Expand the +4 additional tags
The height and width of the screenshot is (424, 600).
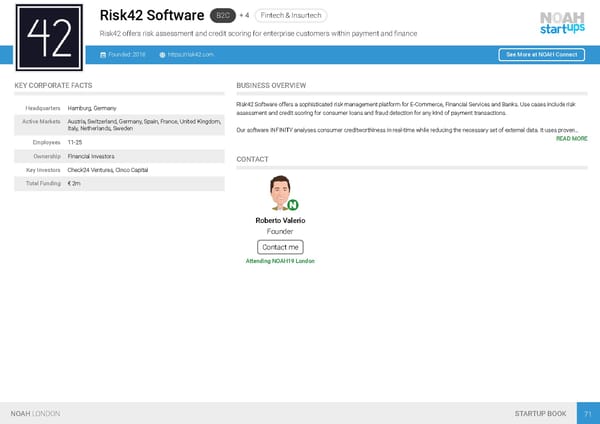(246, 16)
